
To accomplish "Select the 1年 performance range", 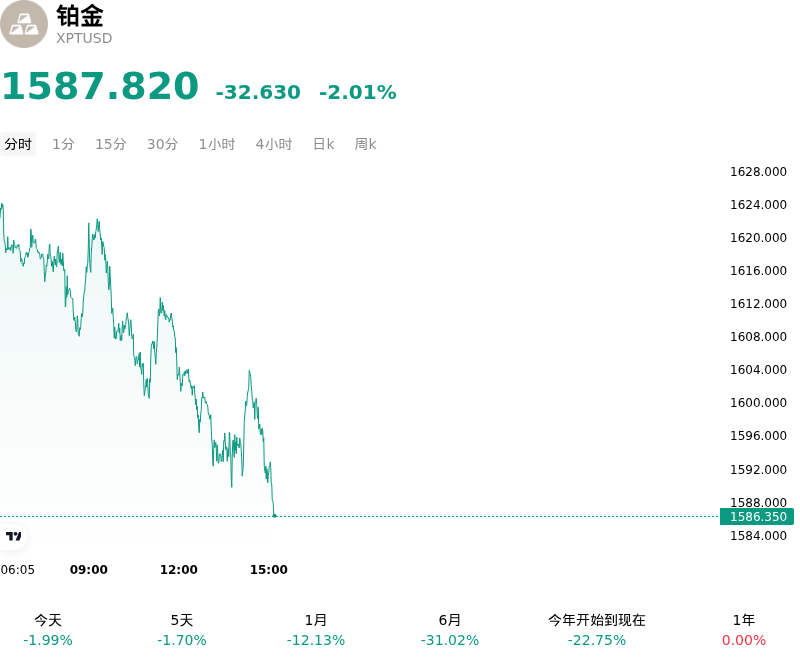I will coord(744,630).
